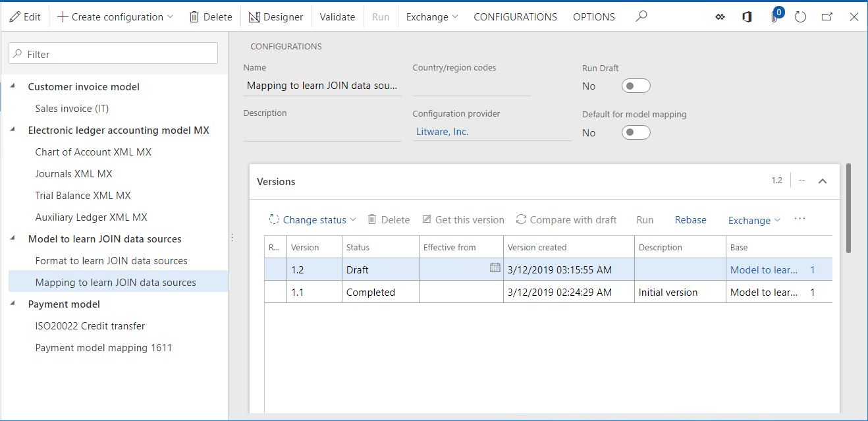Click the vertical scrollbar
This screenshot has height=421, width=868.
(849, 208)
